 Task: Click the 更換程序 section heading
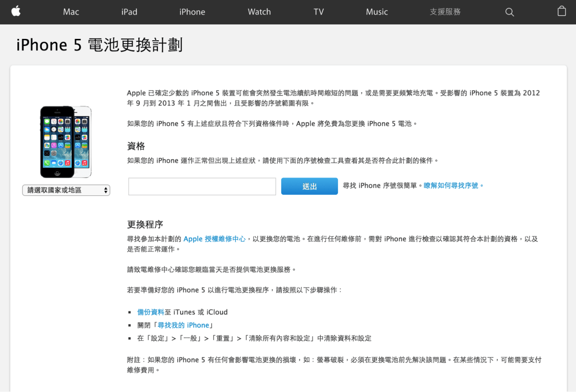(x=145, y=224)
